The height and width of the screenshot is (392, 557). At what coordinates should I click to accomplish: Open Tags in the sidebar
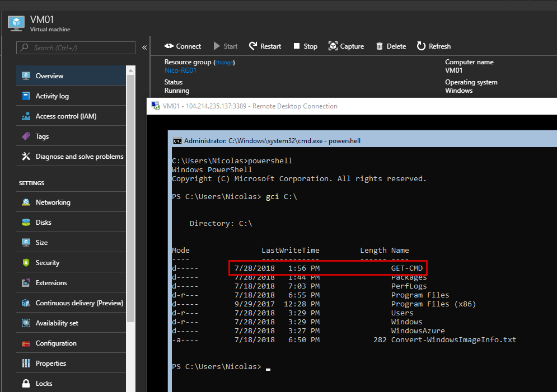coord(71,136)
